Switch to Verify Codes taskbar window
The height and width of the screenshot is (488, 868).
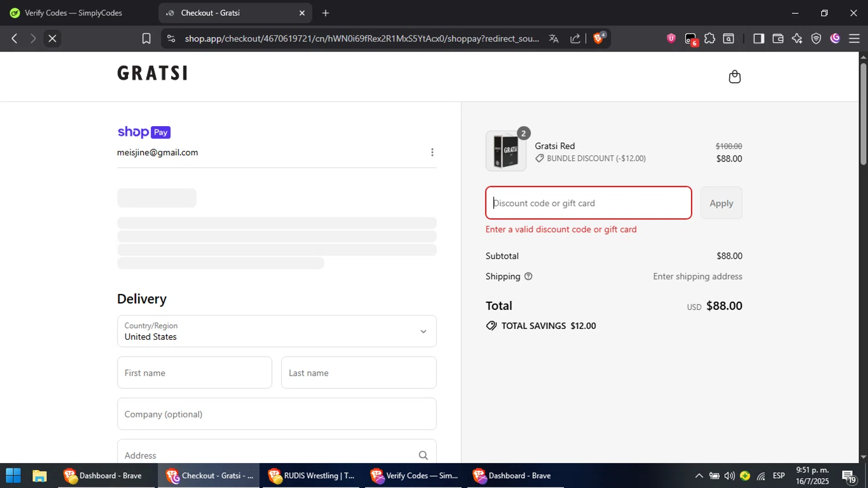point(414,476)
